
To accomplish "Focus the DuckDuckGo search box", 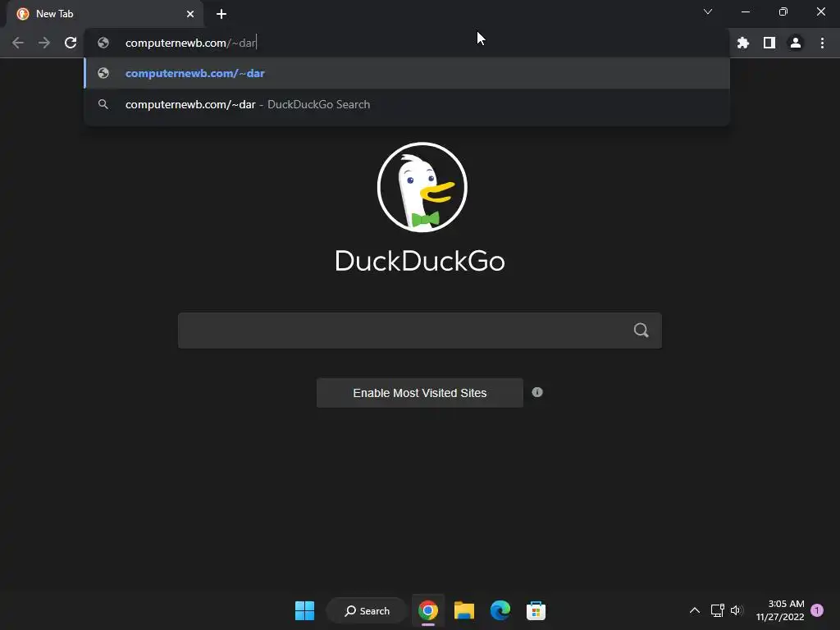I will [419, 331].
